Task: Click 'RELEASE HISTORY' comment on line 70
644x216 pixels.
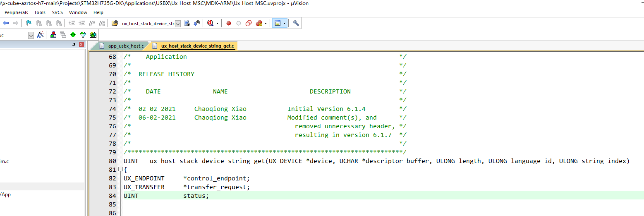Action: click(166, 74)
